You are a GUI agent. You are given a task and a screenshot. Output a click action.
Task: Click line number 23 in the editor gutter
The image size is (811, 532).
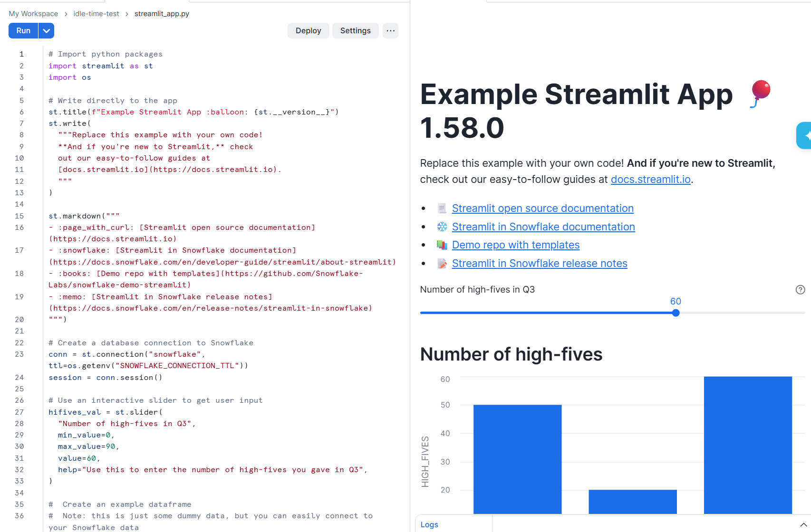(x=19, y=354)
